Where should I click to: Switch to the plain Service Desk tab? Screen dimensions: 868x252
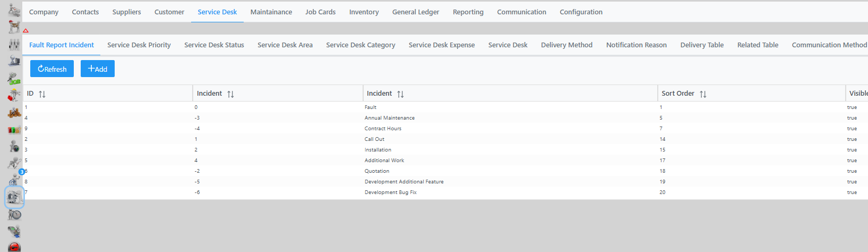click(x=508, y=45)
